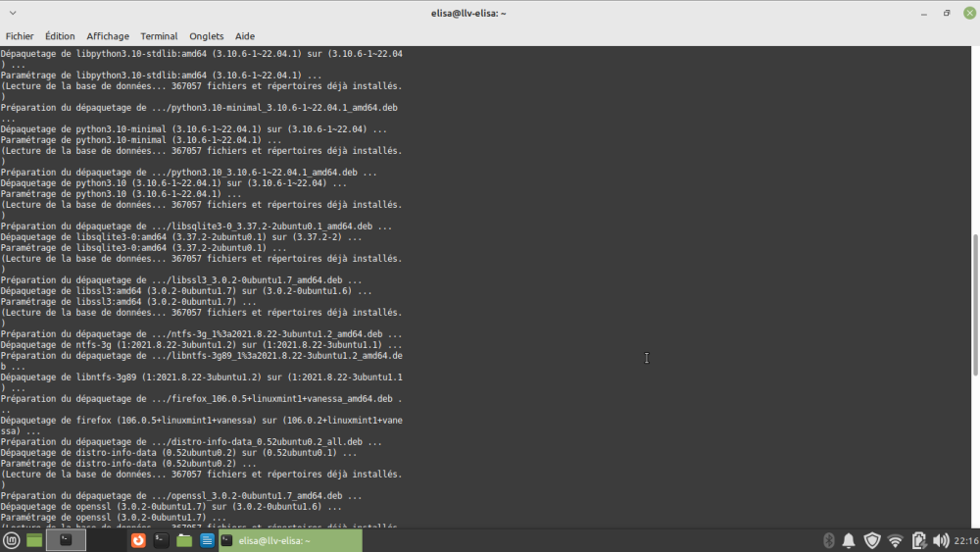The image size is (980, 552).
Task: Open the Aide menu
Action: (244, 36)
